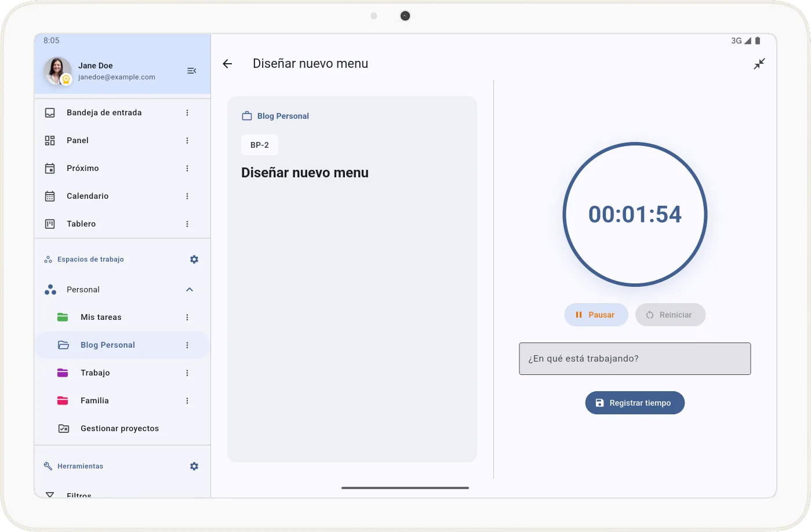The image size is (811, 532).
Task: Click the Familia red folder icon
Action: pyautogui.click(x=63, y=400)
